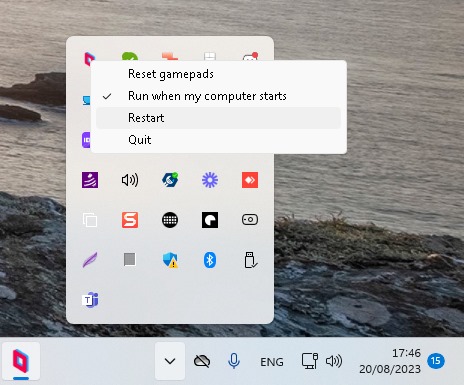Image resolution: width=464 pixels, height=385 pixels.
Task: Open the clock showing 17:46
Action: 390,361
